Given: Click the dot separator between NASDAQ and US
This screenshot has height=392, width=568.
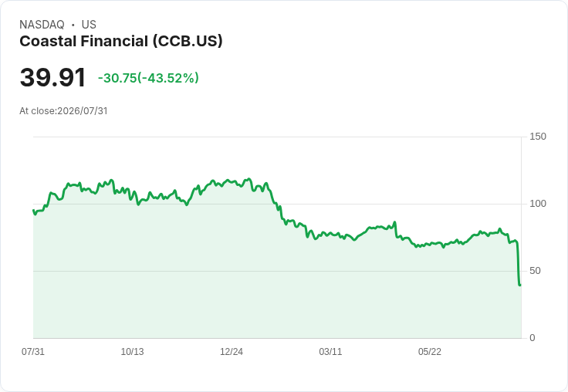Looking at the screenshot, I should click(x=73, y=25).
